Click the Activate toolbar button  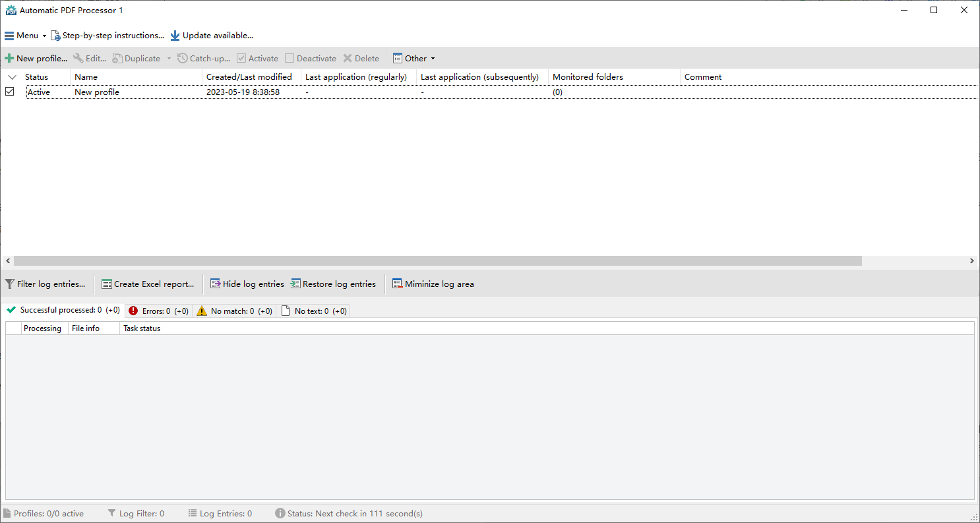257,59
